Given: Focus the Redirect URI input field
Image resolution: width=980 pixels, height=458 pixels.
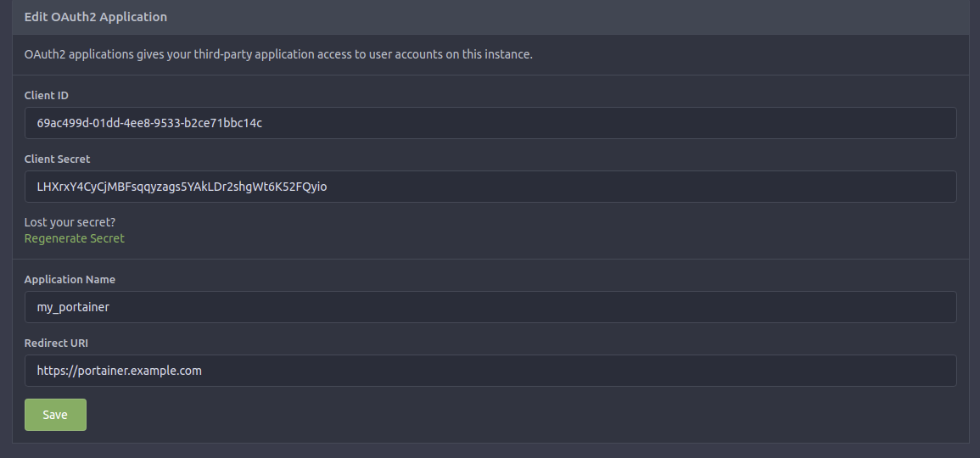Looking at the screenshot, I should (490, 371).
